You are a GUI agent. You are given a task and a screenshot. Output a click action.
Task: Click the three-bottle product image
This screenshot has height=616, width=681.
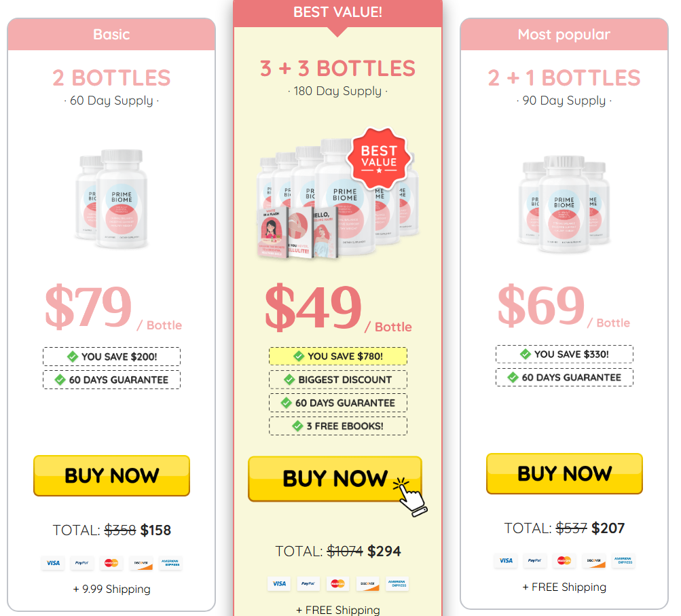point(564,204)
